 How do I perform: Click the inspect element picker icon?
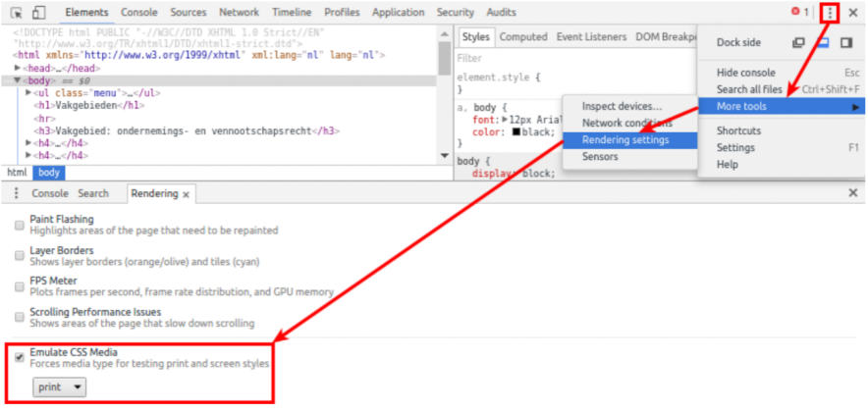tap(15, 13)
